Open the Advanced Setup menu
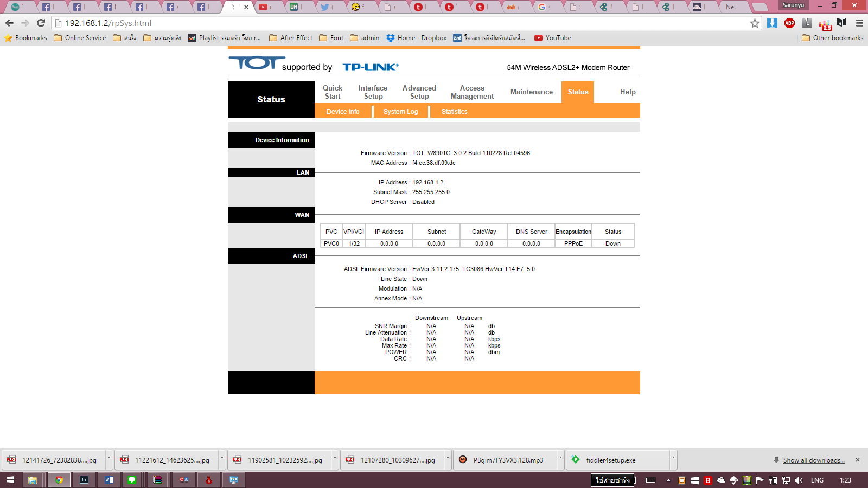The height and width of the screenshot is (488, 868). 419,92
